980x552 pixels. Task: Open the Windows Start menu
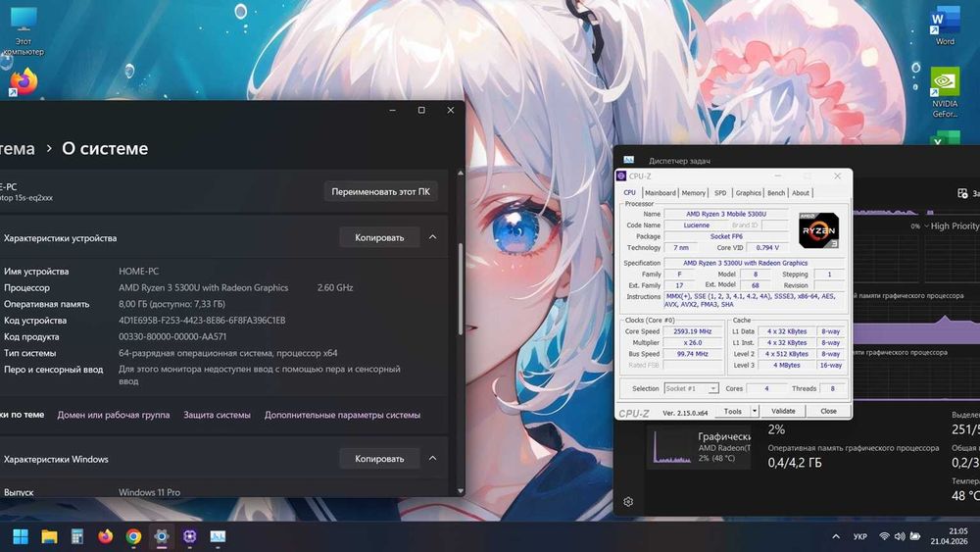click(x=21, y=536)
